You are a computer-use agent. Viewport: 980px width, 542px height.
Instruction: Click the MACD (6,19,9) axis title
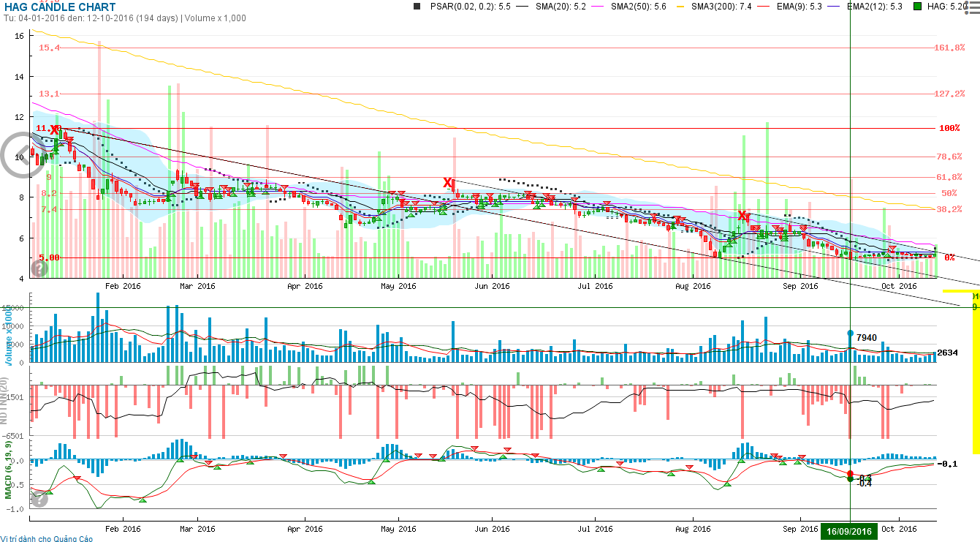pos(7,470)
